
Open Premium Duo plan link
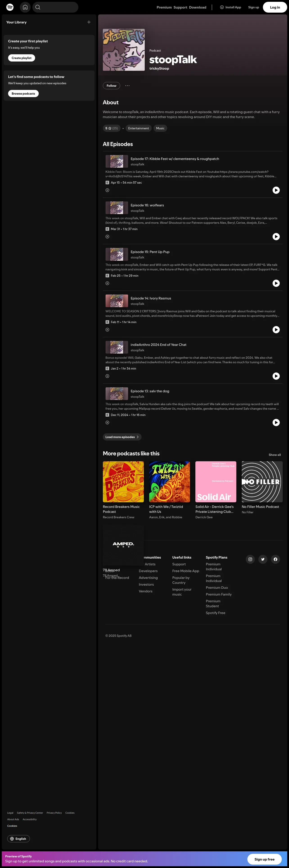(x=217, y=588)
